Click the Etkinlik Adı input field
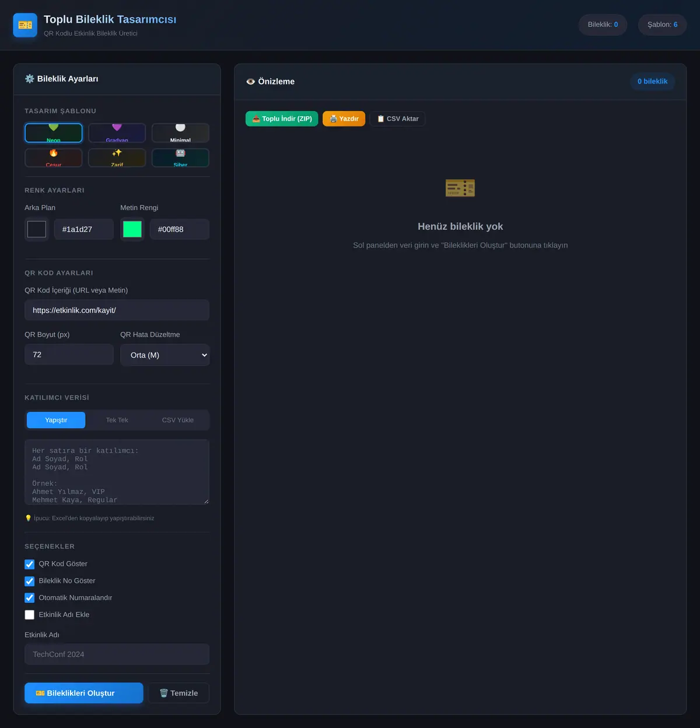 click(117, 654)
